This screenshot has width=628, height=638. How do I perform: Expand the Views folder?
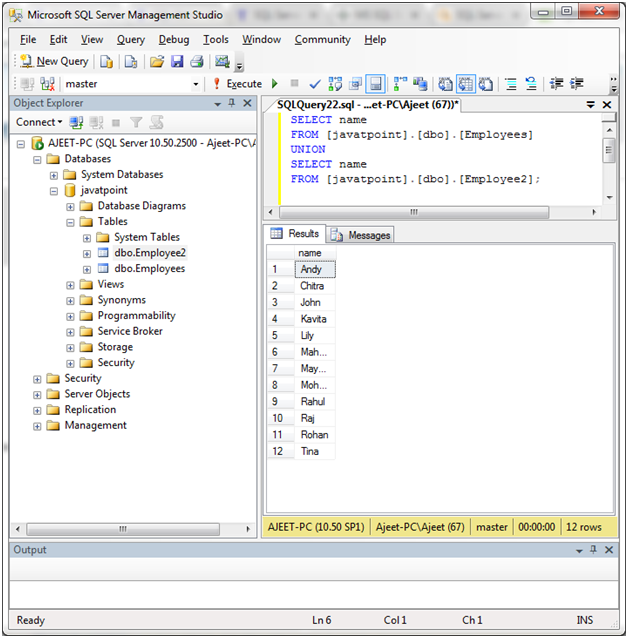coord(70,285)
